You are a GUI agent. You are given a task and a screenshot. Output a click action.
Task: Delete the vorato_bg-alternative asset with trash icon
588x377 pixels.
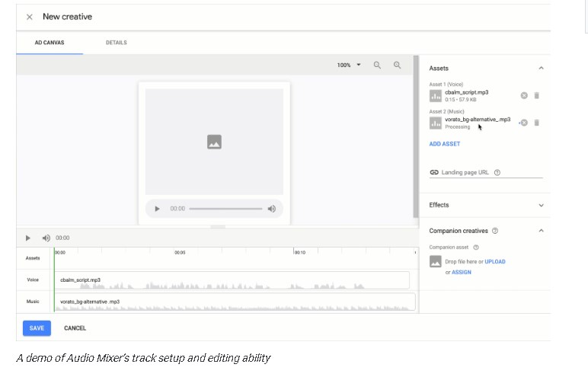(537, 123)
